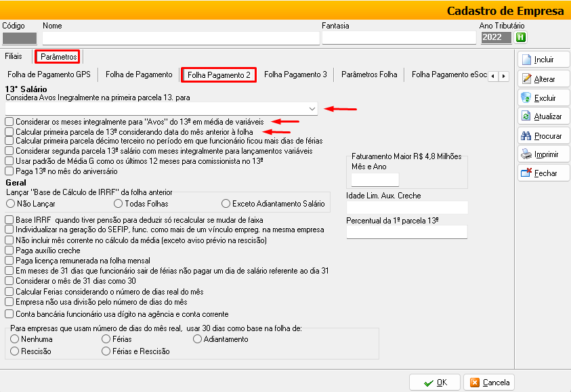This screenshot has height=392, width=571.
Task: Click the green H icon beside Ano Tributário
Action: (x=521, y=37)
